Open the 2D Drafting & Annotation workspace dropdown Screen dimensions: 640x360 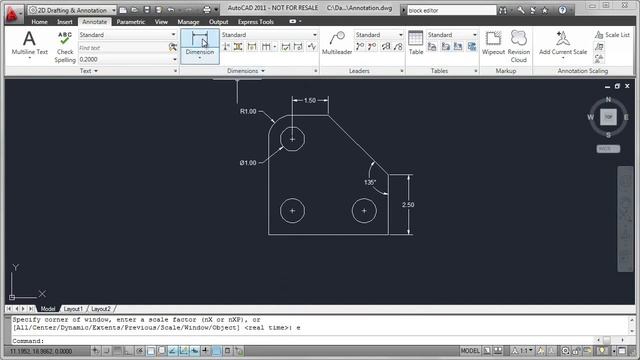tap(72, 10)
